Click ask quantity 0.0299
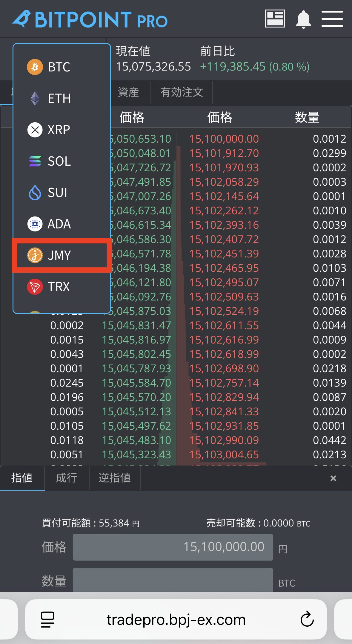This screenshot has height=644, width=352. pos(330,153)
